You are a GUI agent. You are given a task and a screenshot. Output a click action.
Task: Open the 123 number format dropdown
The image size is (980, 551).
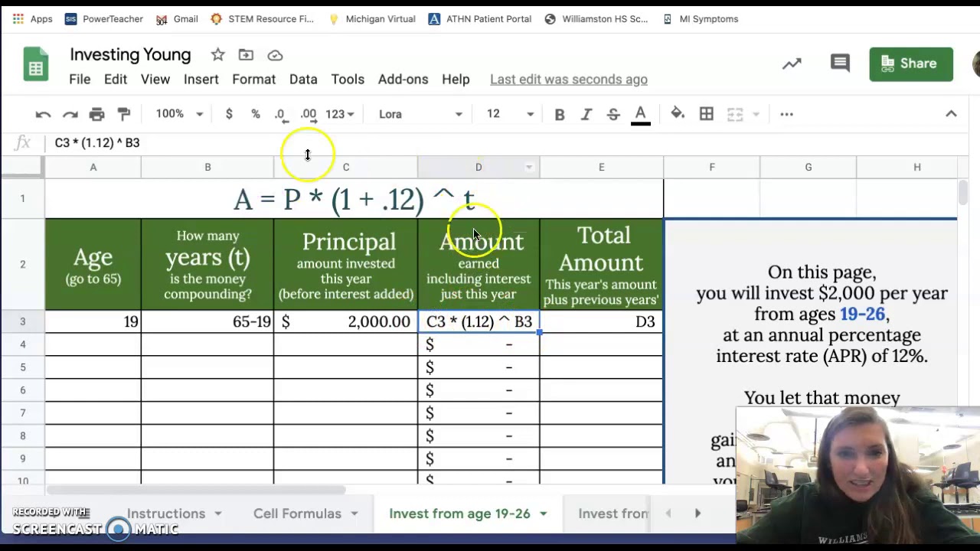[339, 114]
